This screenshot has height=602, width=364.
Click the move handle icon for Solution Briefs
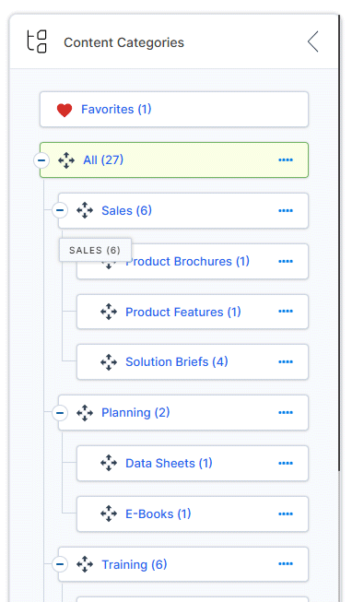pyautogui.click(x=109, y=362)
